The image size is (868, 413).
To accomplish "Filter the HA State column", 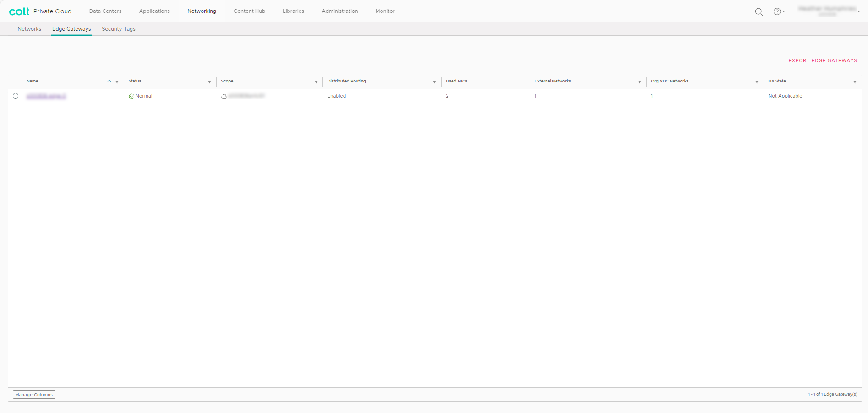I will [855, 82].
